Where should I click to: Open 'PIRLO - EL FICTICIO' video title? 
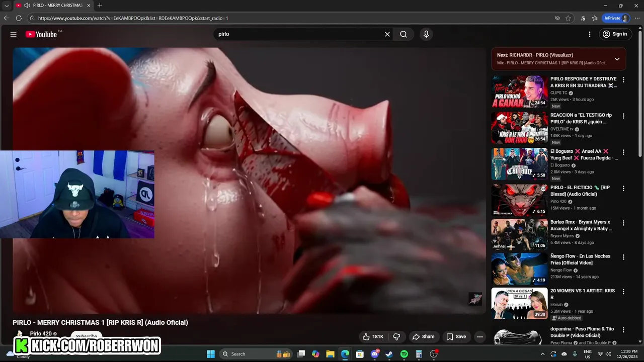point(580,191)
